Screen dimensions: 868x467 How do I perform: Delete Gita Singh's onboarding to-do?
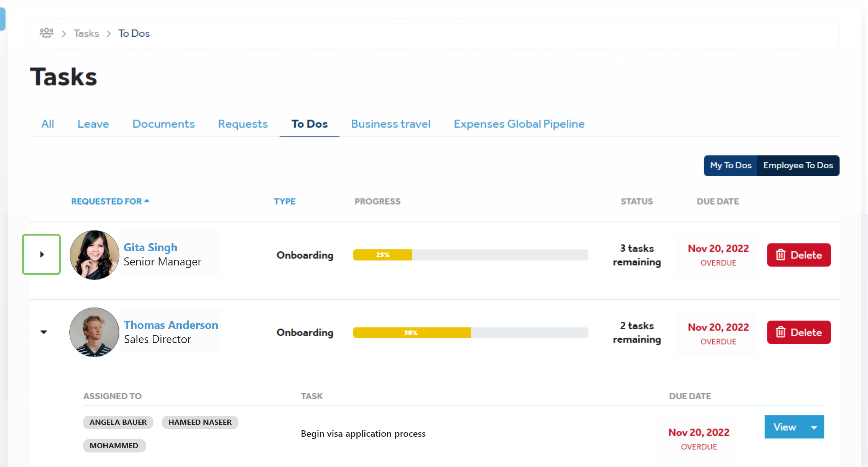(x=798, y=255)
